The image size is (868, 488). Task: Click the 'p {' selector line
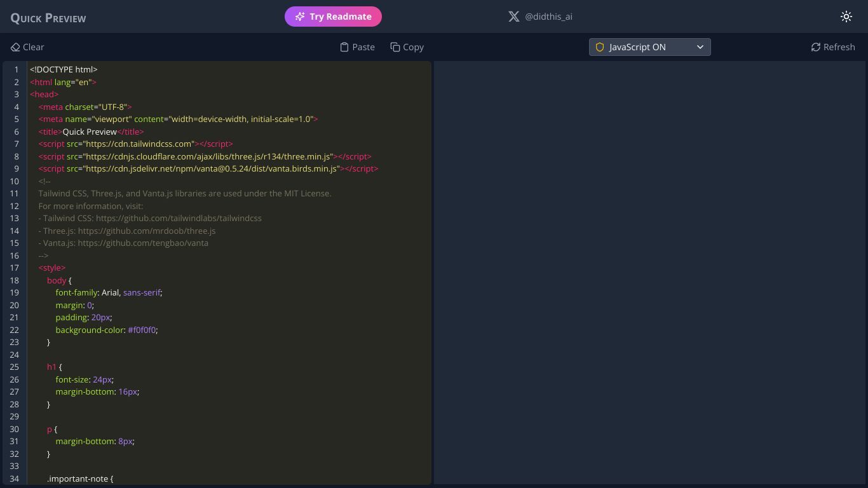(52, 429)
